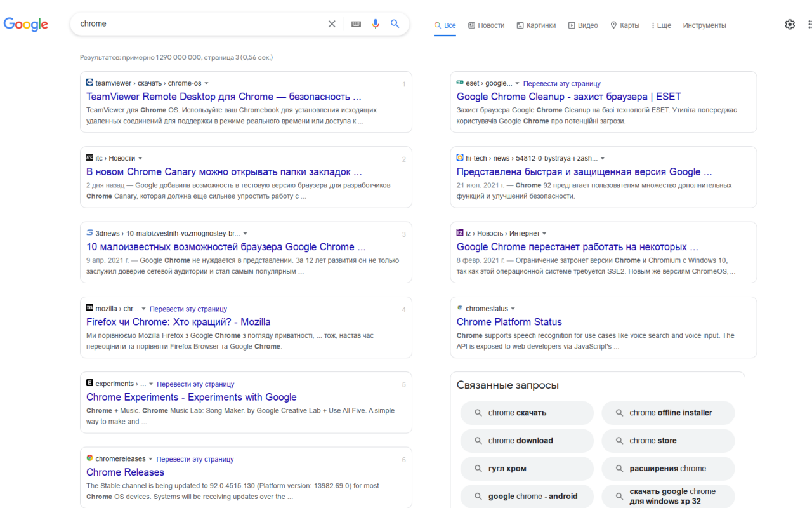812x508 pixels.
Task: Expand dropdown arrow next to 3dnews breadcrumb
Action: [246, 234]
